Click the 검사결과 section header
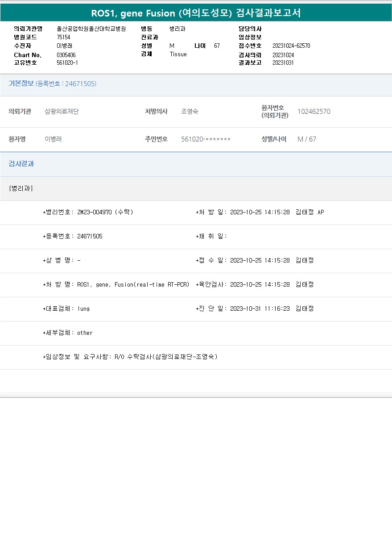 tap(21, 164)
